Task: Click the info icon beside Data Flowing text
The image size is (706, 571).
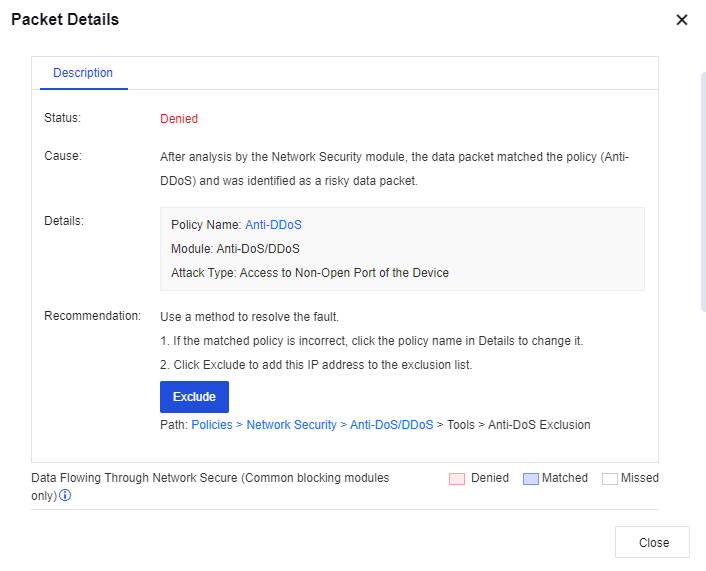Action: pos(65,495)
